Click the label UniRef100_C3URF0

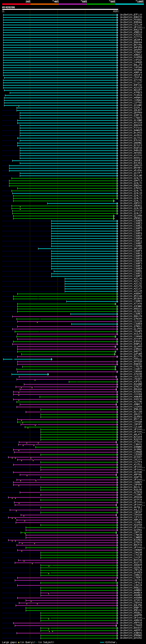(131, 276)
